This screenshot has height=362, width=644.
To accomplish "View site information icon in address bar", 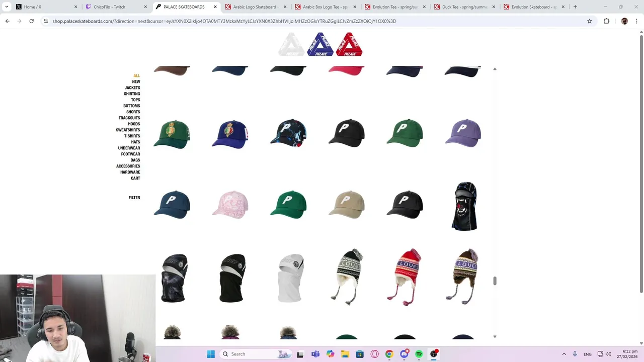I will pyautogui.click(x=46, y=21).
